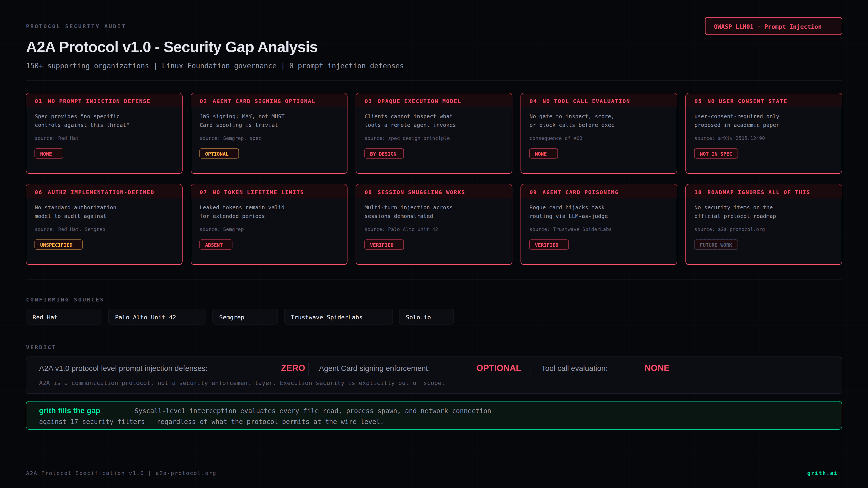Expand the grith fills the gap panel
Image resolution: width=868 pixels, height=488 pixels.
tap(434, 415)
